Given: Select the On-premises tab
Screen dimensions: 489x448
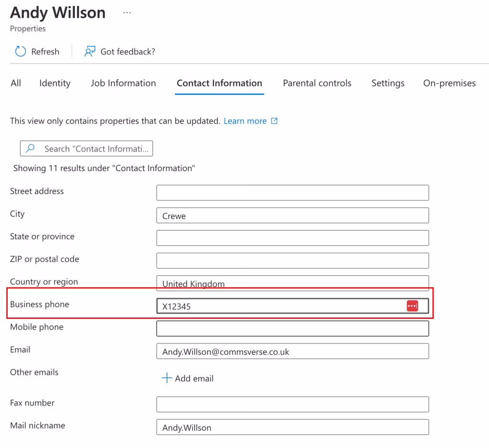Looking at the screenshot, I should 449,83.
